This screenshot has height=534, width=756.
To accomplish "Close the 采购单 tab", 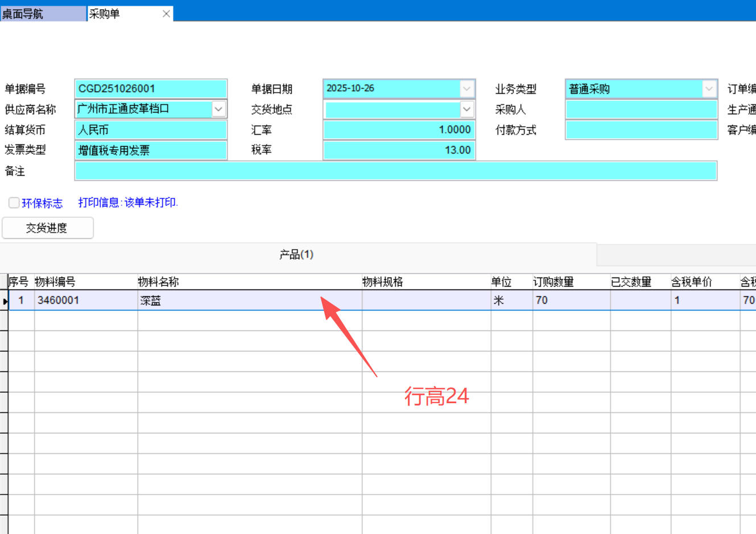I will click(x=166, y=14).
